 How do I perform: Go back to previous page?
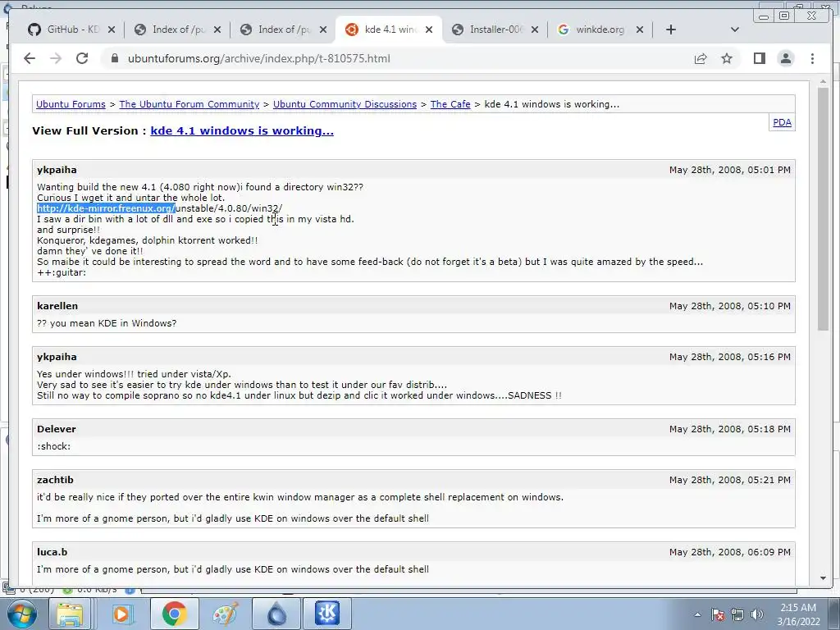[x=30, y=58]
